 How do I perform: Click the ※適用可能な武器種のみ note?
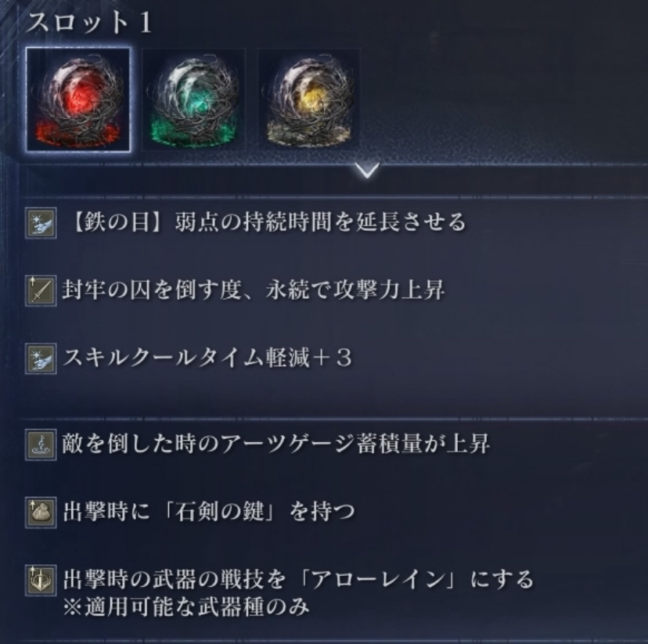[186, 606]
